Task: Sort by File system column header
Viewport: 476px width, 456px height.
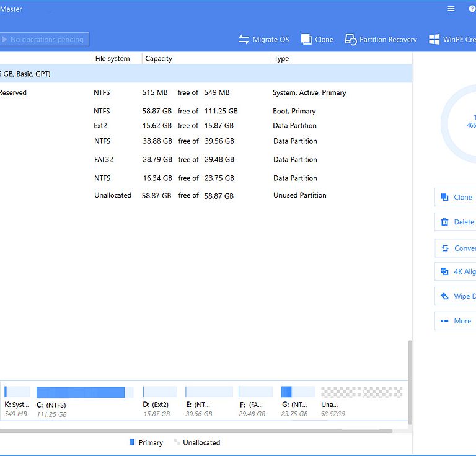Action: pyautogui.click(x=117, y=58)
